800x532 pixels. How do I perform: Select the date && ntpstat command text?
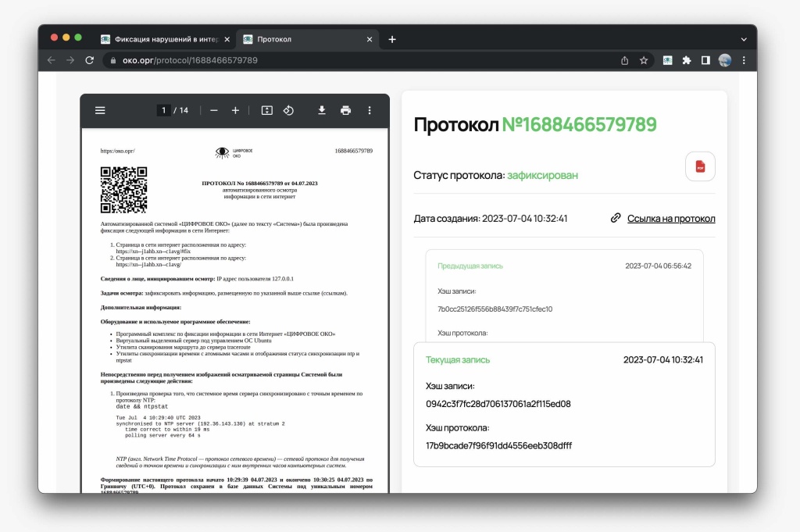(x=142, y=406)
